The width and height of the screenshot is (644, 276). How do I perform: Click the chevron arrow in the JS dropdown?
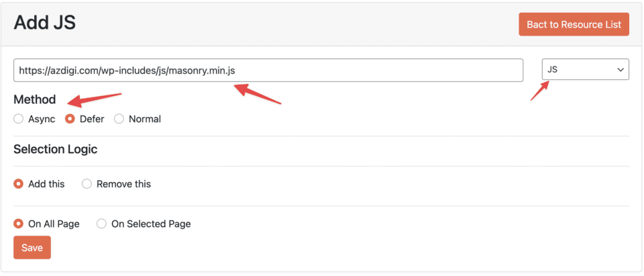tap(619, 69)
